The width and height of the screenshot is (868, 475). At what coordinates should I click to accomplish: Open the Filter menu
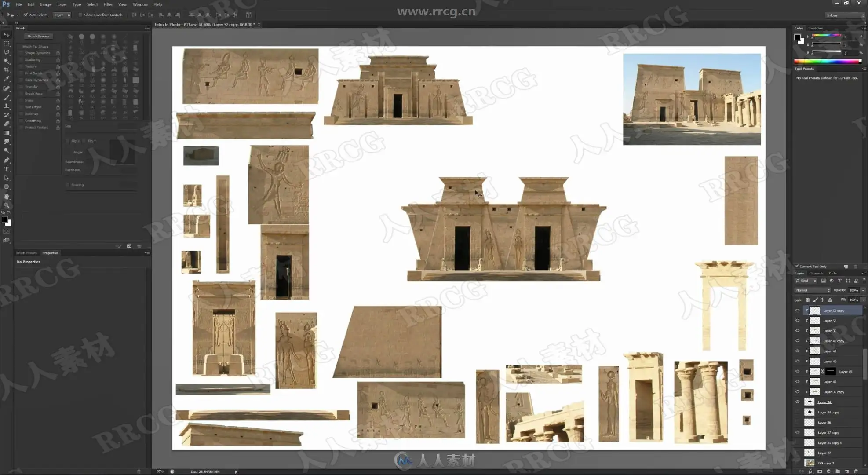(108, 4)
